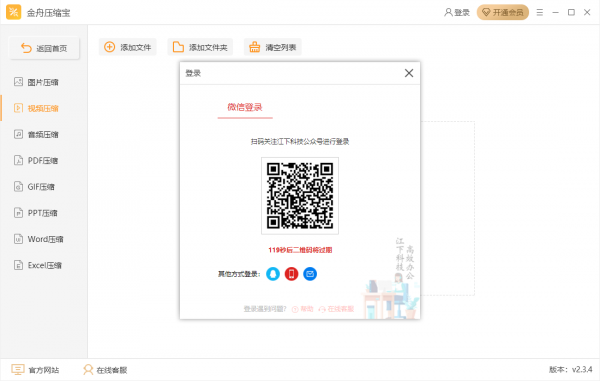Screen dimensions: 600x381
Task: Click the 开通会员 button
Action: (503, 13)
